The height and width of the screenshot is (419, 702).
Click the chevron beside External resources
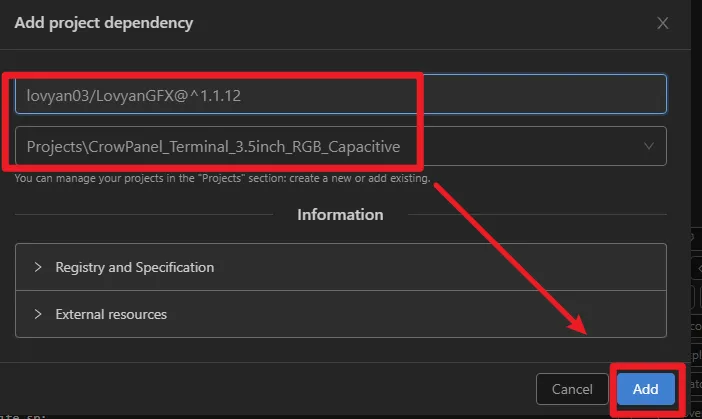tap(38, 314)
